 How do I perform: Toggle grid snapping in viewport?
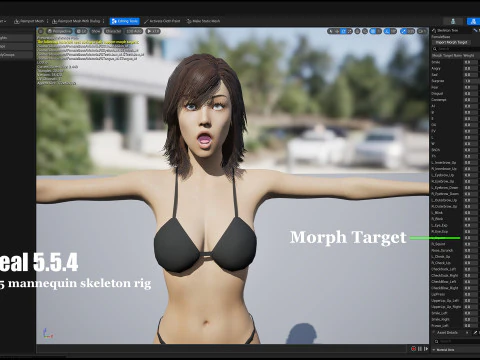tap(373, 31)
